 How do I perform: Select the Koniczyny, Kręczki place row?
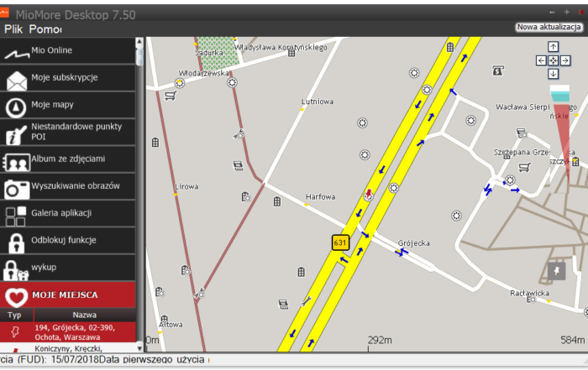[x=67, y=348]
